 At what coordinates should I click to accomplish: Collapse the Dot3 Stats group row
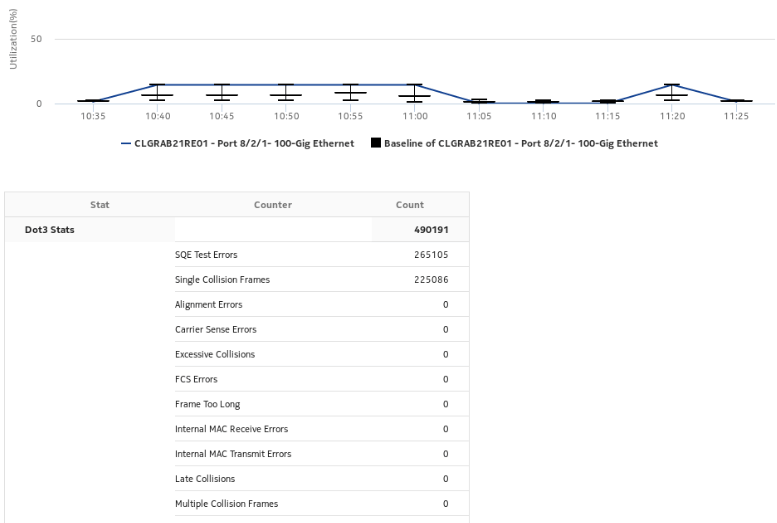pyautogui.click(x=50, y=229)
